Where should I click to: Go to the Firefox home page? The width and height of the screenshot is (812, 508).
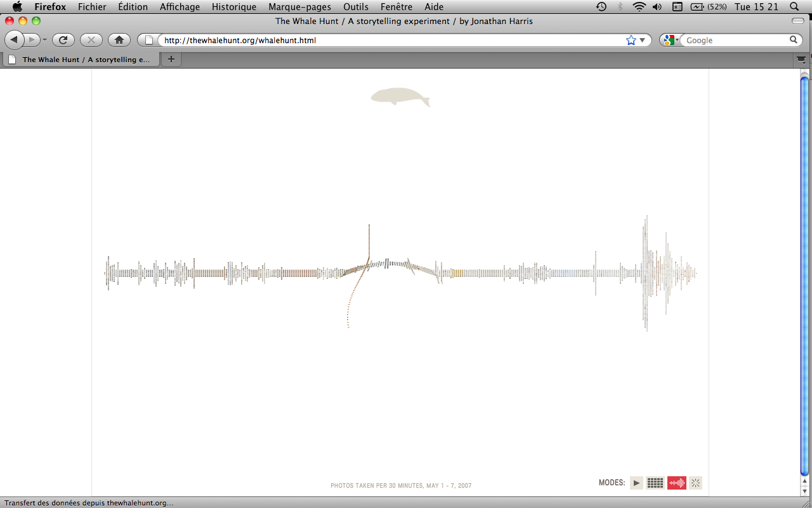tap(119, 40)
